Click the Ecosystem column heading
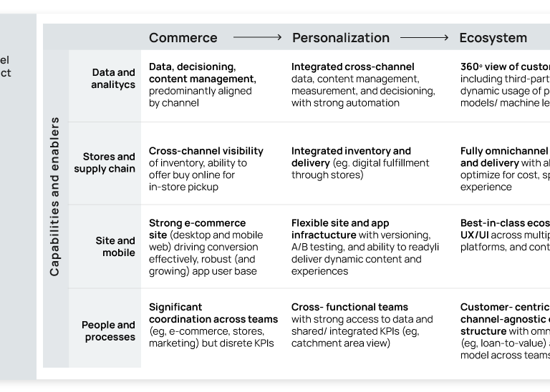This screenshot has height=392, width=550. (x=493, y=38)
